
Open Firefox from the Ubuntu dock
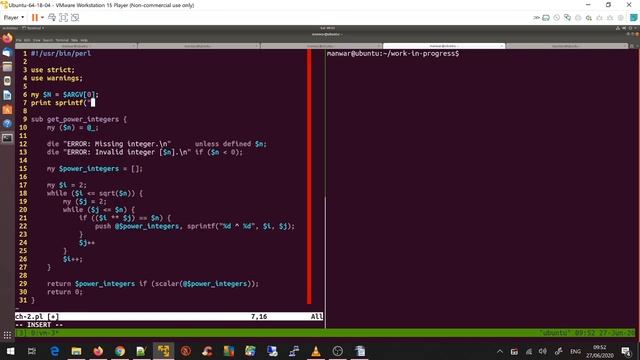(x=7, y=38)
